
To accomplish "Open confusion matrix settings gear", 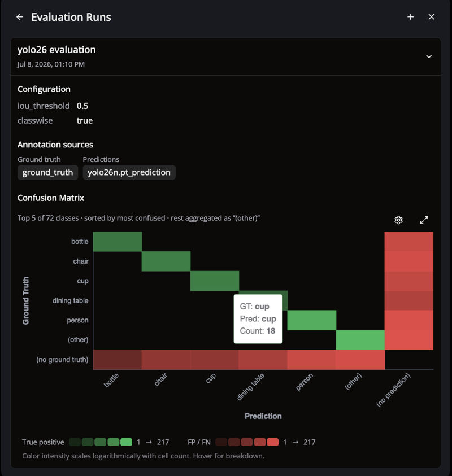I will click(398, 220).
